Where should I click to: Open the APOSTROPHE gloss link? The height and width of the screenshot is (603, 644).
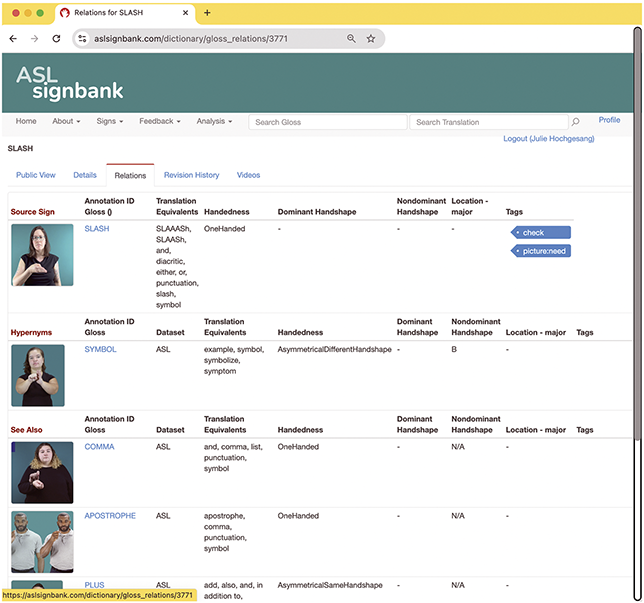(x=110, y=516)
